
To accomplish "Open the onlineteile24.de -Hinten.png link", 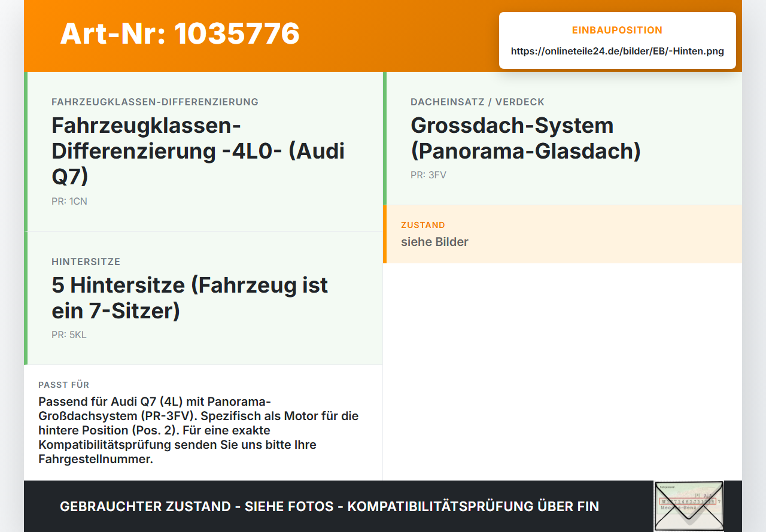I will [618, 51].
